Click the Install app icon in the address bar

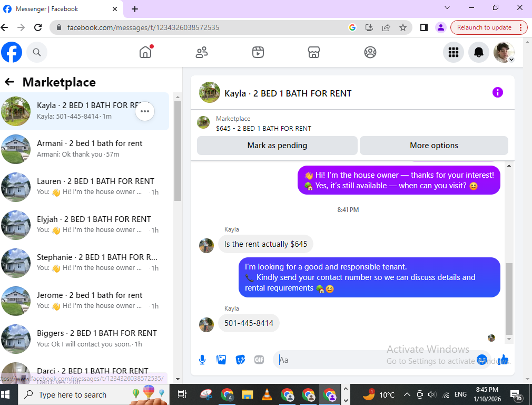click(x=369, y=27)
